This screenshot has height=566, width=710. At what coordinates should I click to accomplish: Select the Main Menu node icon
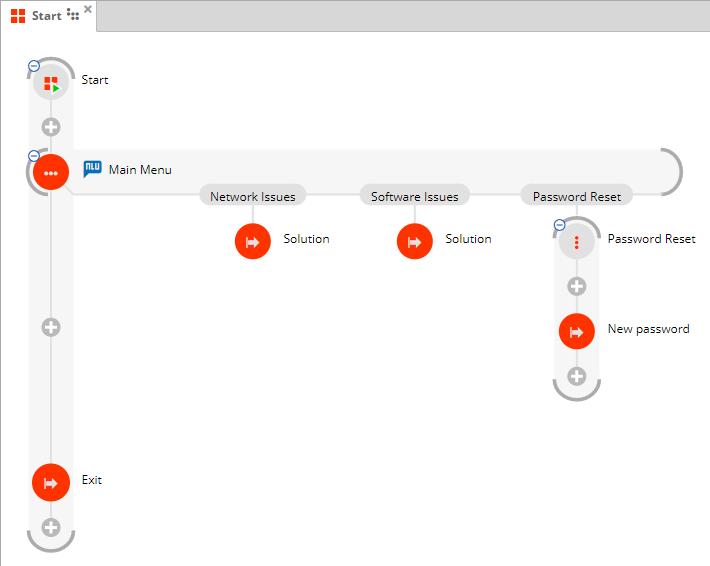[51, 172]
